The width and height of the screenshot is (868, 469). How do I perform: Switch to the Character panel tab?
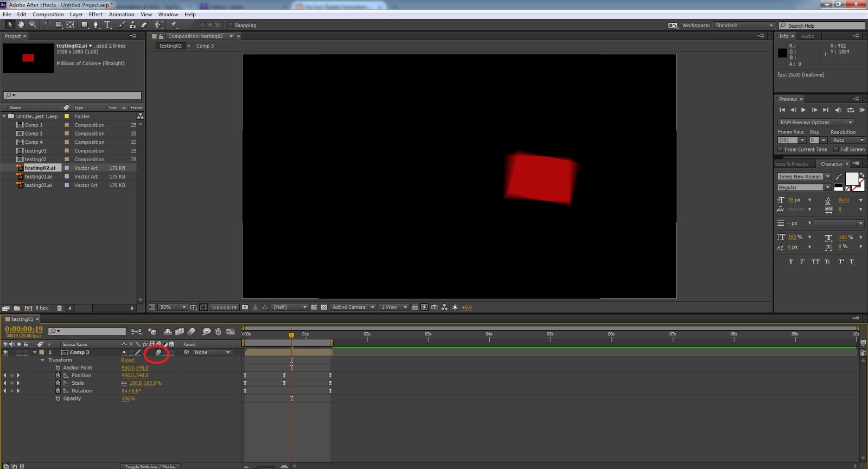point(832,164)
